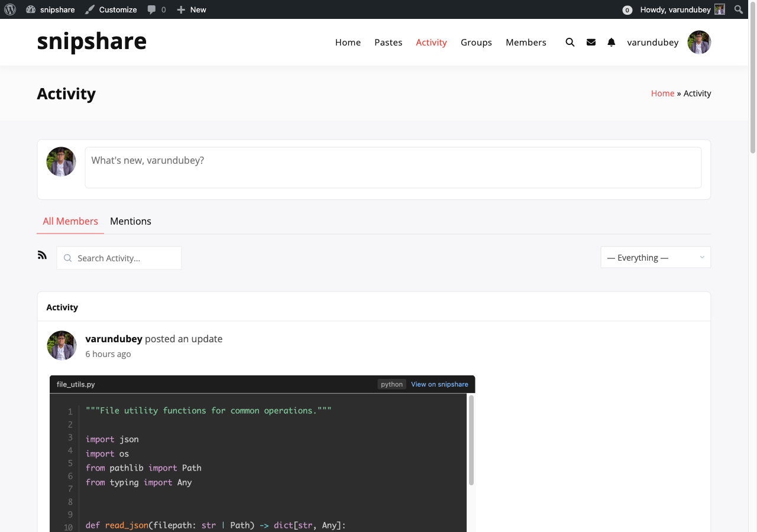
Task: Open site search via the magnifier icon
Action: click(x=570, y=42)
